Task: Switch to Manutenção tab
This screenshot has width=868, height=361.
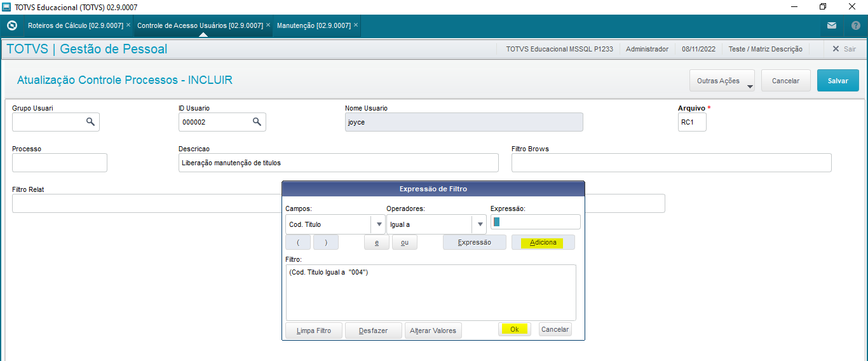Action: pyautogui.click(x=314, y=26)
